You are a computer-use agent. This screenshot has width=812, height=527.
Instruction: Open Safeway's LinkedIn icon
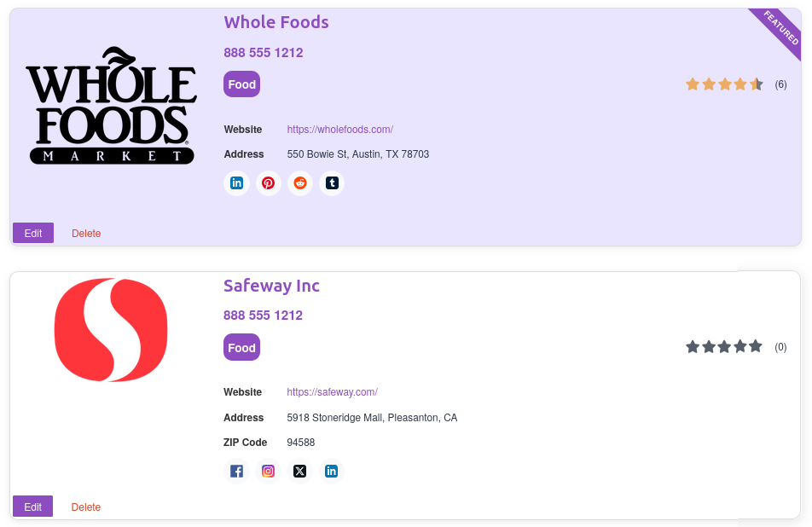point(332,472)
